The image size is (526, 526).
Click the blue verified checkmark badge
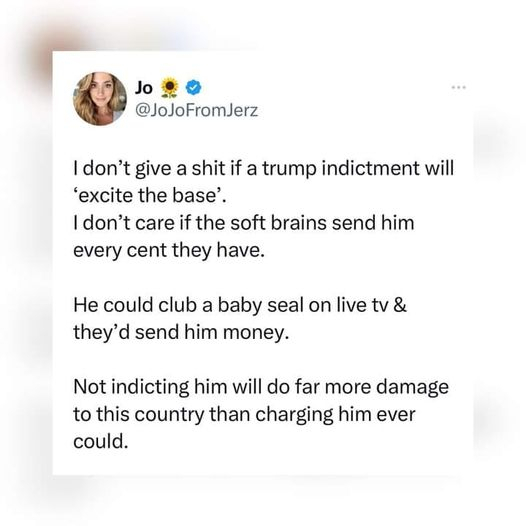click(193, 88)
